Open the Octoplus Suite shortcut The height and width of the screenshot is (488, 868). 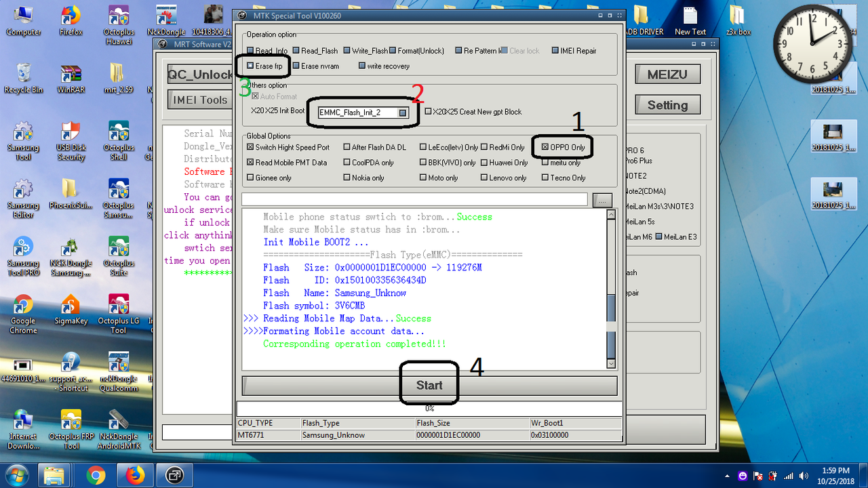tap(119, 256)
